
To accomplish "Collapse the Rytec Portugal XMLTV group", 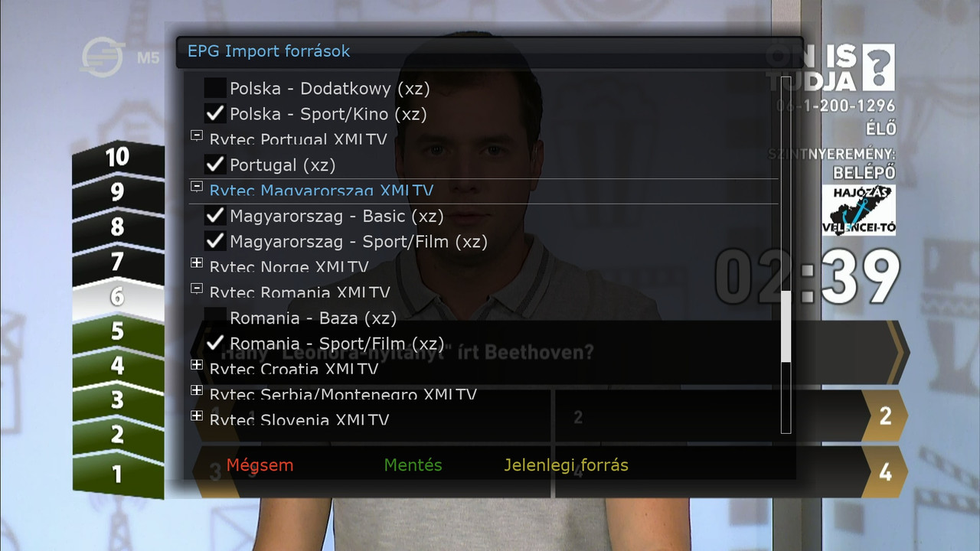I will [x=197, y=135].
